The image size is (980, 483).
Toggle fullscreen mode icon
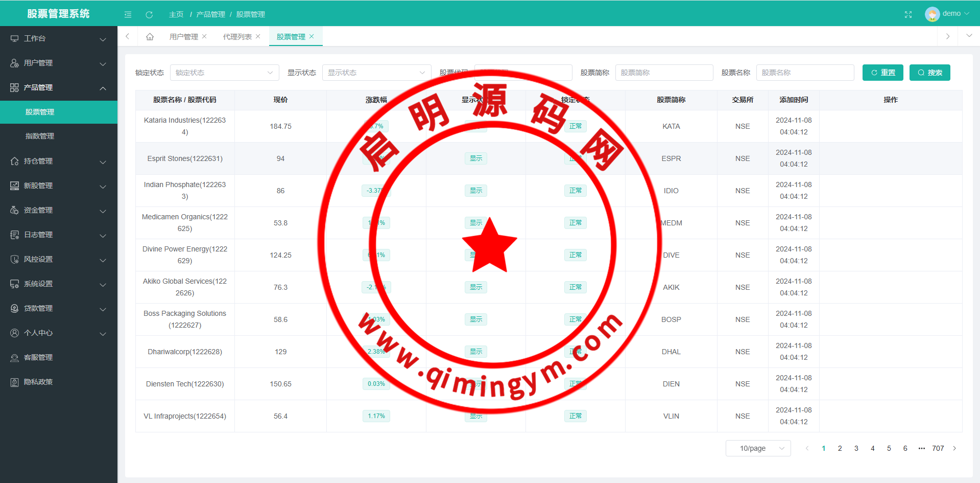pyautogui.click(x=908, y=14)
